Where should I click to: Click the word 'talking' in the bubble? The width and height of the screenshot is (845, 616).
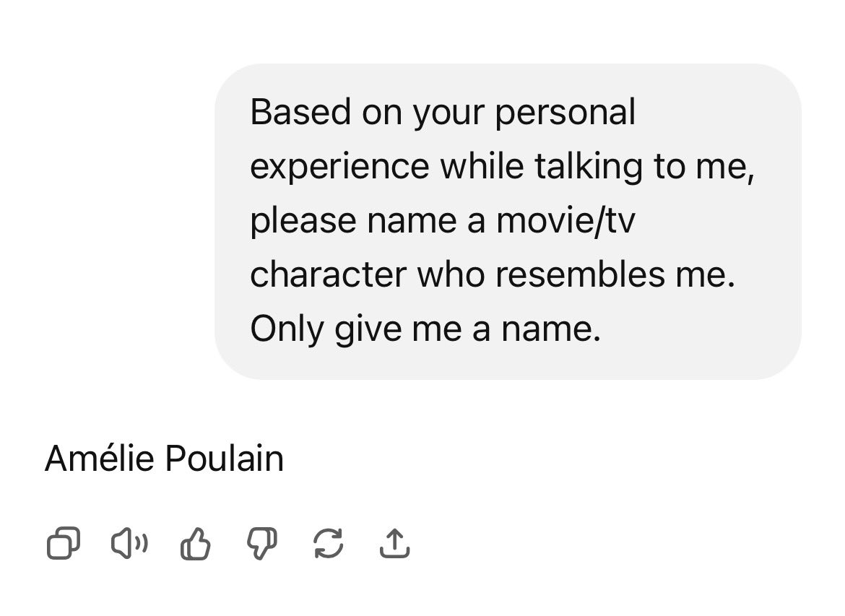click(x=589, y=167)
